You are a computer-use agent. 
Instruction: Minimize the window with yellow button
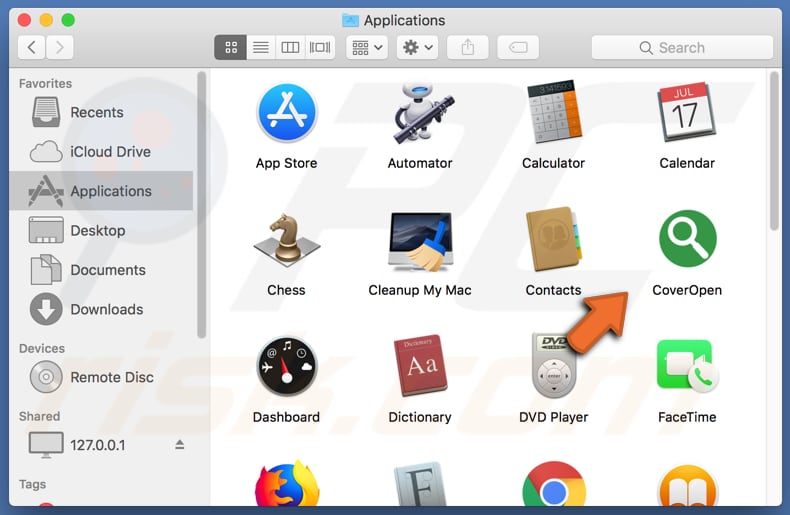(x=46, y=20)
